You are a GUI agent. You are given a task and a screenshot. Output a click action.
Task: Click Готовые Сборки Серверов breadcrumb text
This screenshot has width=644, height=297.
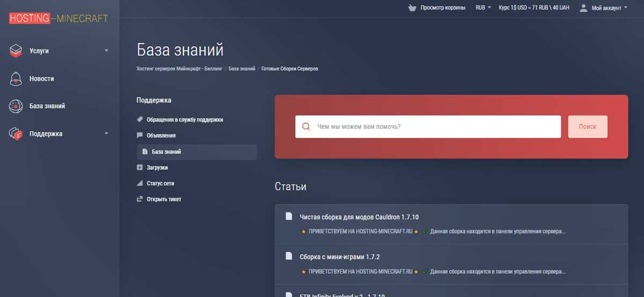click(290, 69)
